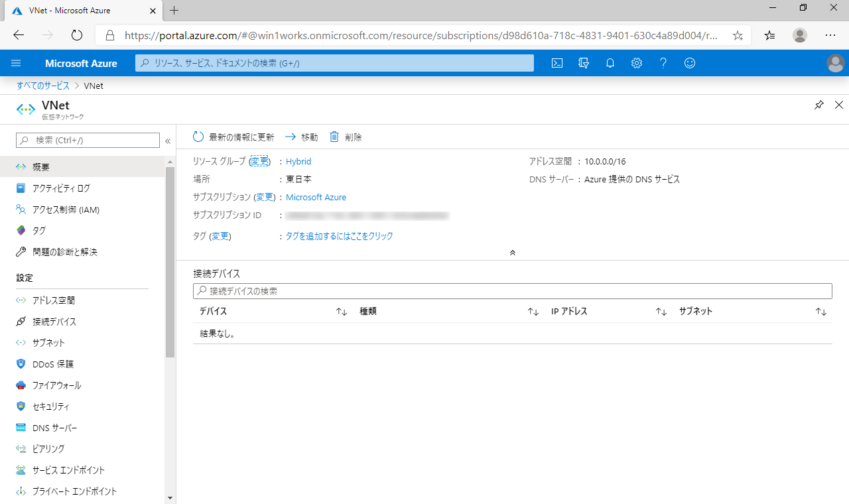Go back with browser back arrow

[x=18, y=35]
